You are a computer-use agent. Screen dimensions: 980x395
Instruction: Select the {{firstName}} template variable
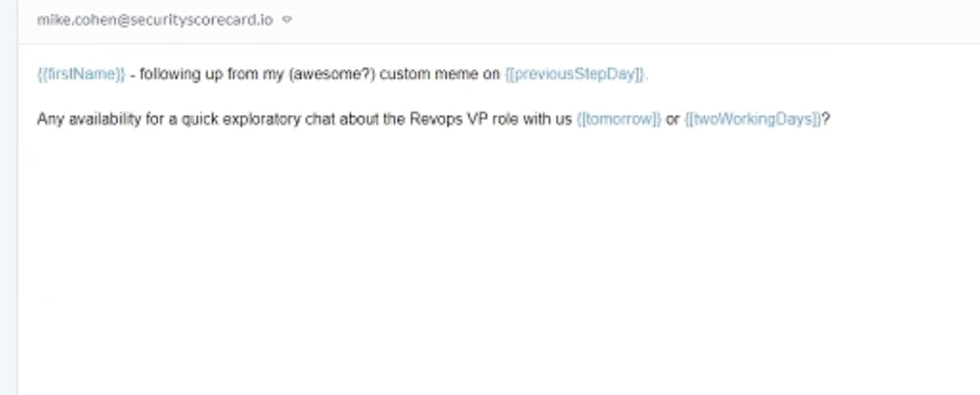coord(82,74)
